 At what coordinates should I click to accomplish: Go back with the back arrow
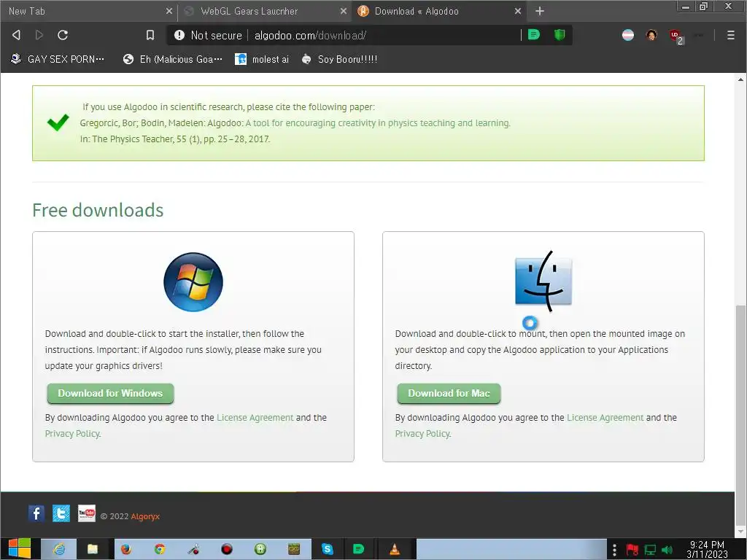point(16,35)
